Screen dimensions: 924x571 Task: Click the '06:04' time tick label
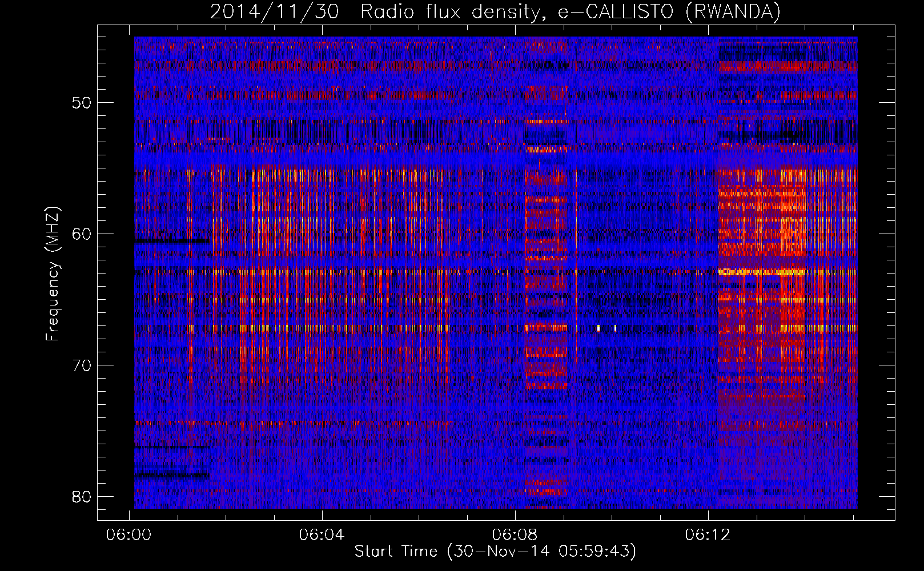[322, 535]
